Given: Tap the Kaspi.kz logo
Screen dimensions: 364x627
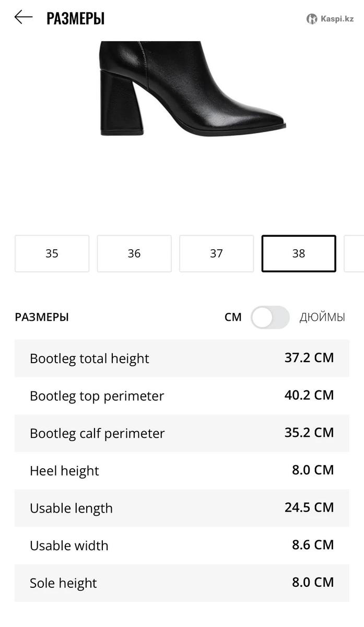Looking at the screenshot, I should pyautogui.click(x=330, y=19).
